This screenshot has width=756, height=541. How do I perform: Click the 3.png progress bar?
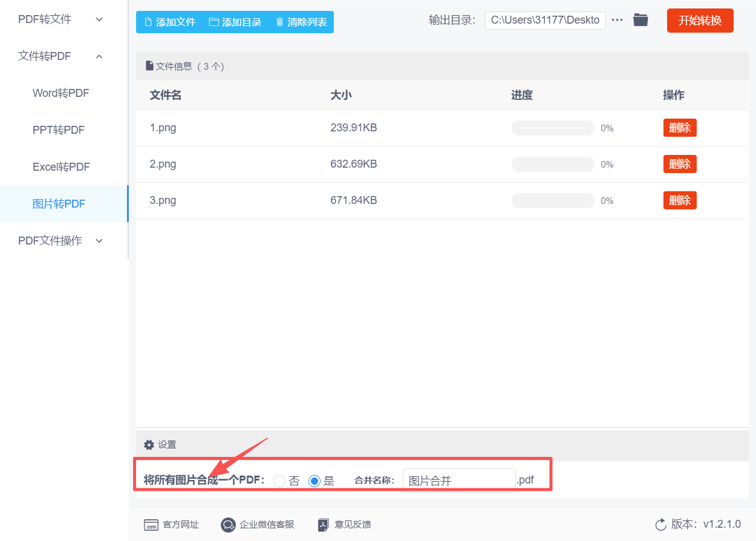coord(553,200)
